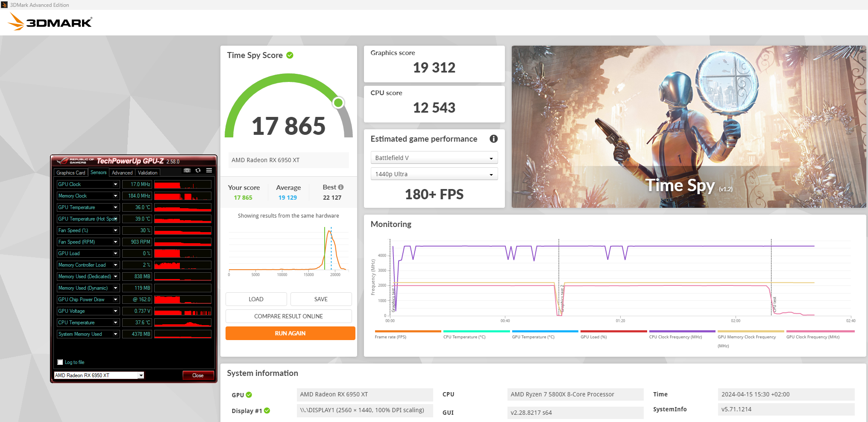868x422 pixels.
Task: Expand the GPU Clock sensor dropdown
Action: tap(115, 184)
